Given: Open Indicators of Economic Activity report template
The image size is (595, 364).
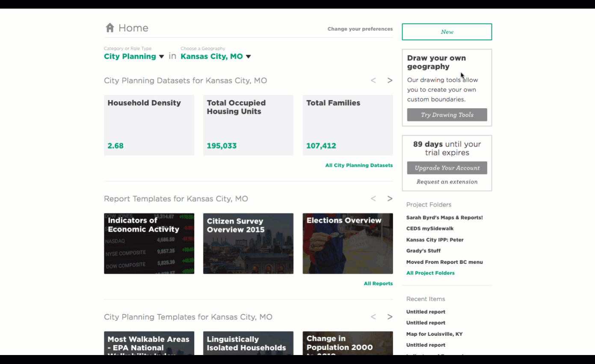Looking at the screenshot, I should [149, 243].
